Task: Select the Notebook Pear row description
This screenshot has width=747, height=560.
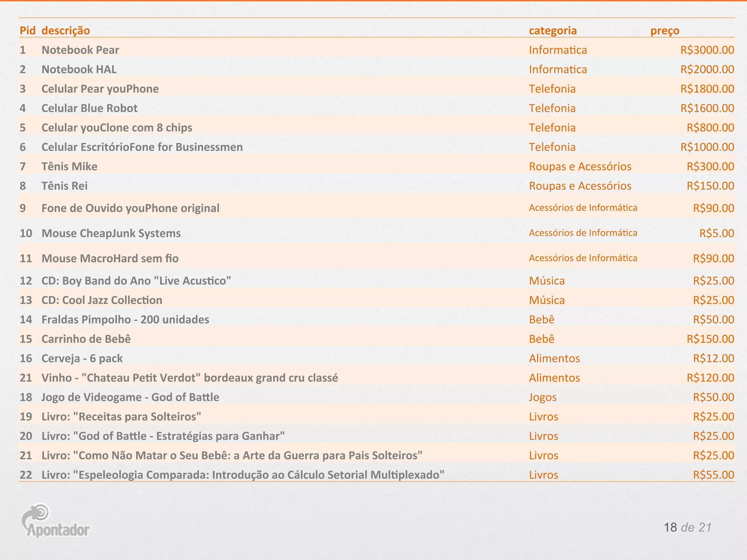Action: [x=80, y=50]
